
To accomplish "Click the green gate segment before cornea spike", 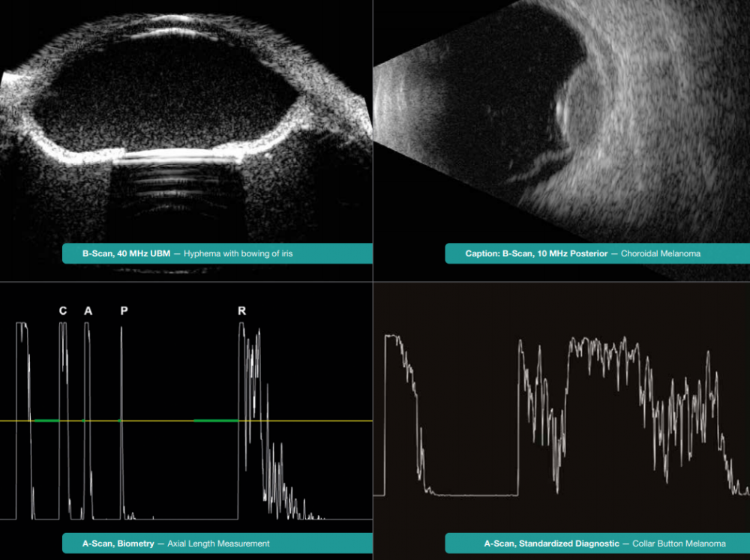I will point(46,421).
